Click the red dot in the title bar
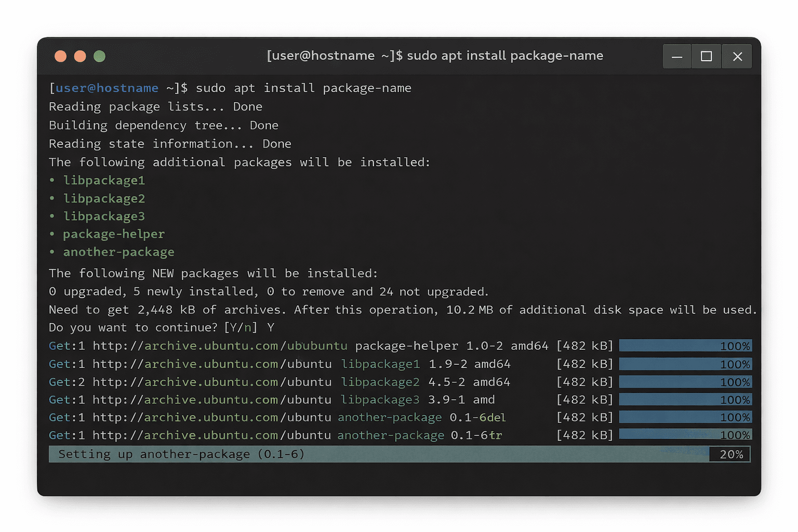This screenshot has height=532, width=798. pyautogui.click(x=60, y=56)
